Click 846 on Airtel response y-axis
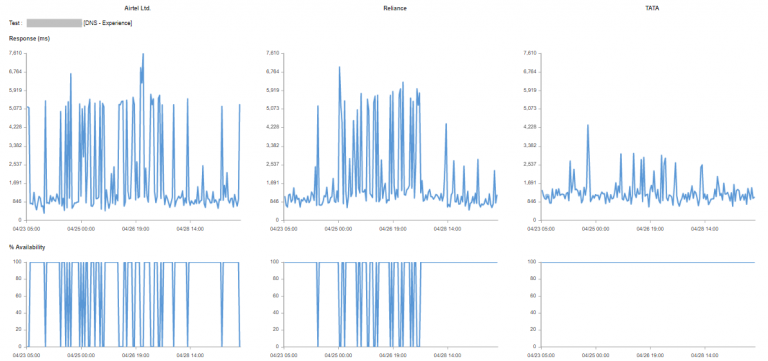Screen dimensions: 768x361 [18, 201]
